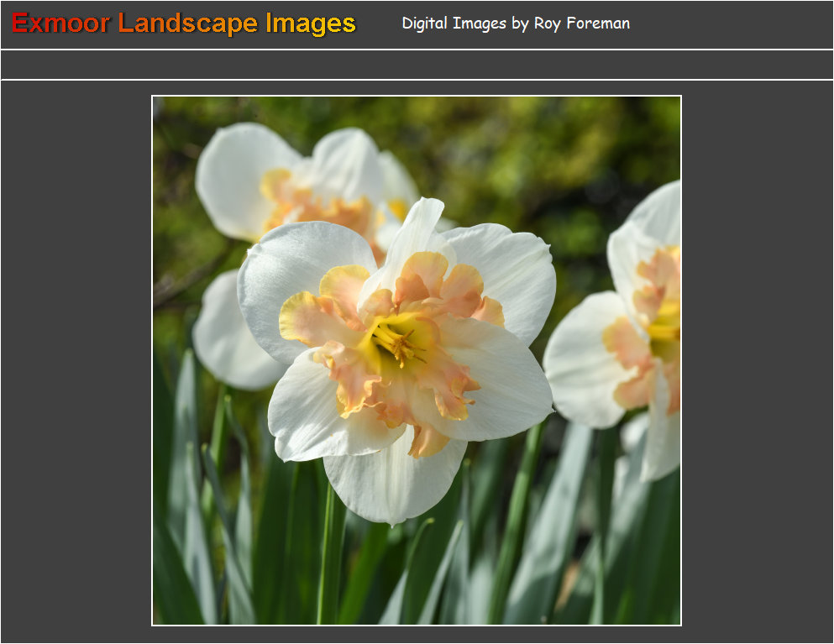Click the empty navigation bar below the title
Viewport: 834px width, 644px height.
click(x=417, y=65)
